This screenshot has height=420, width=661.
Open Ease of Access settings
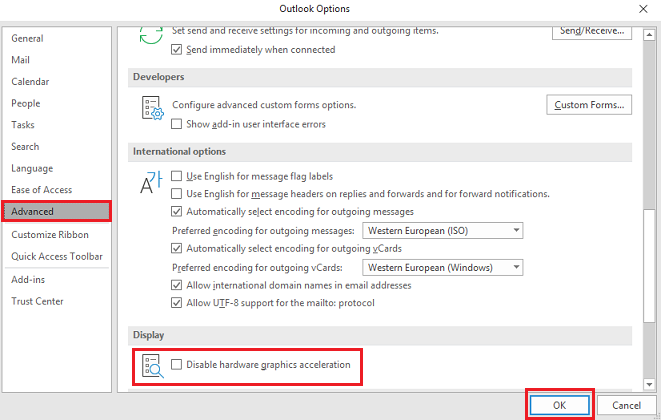(x=56, y=190)
